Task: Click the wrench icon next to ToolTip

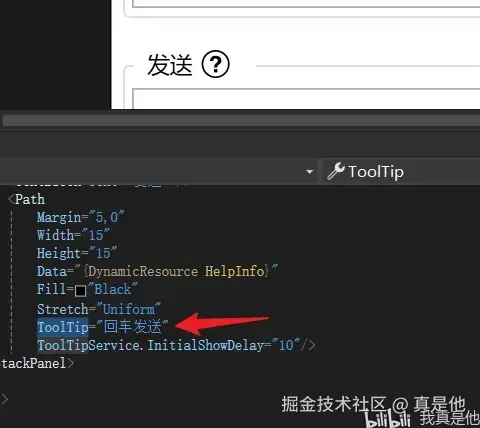Action: coord(336,171)
